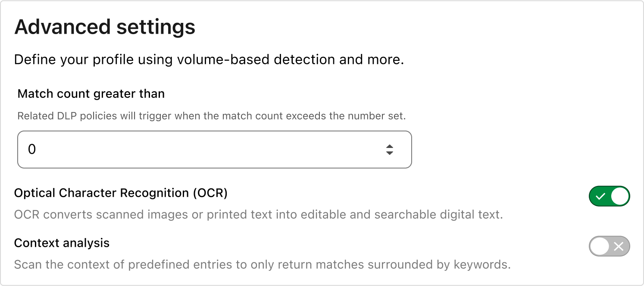Disable the Optical Character Recognition toggle
This screenshot has width=644, height=286.
pyautogui.click(x=609, y=196)
